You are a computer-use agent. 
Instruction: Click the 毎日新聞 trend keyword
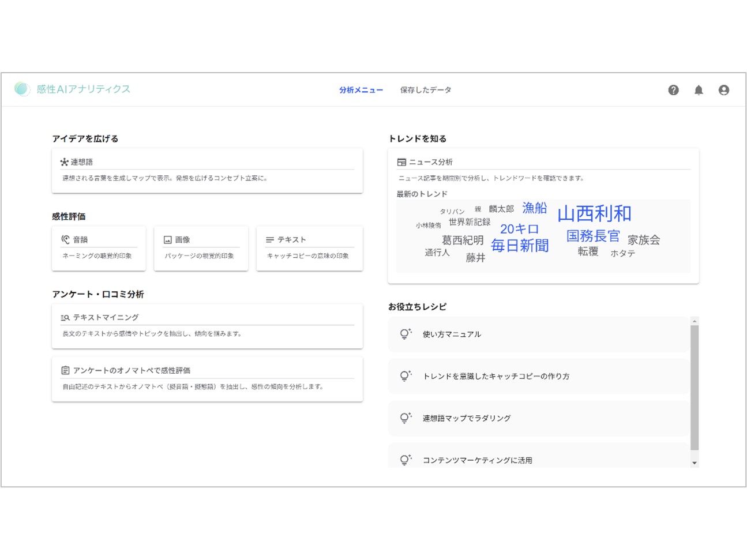click(x=519, y=246)
